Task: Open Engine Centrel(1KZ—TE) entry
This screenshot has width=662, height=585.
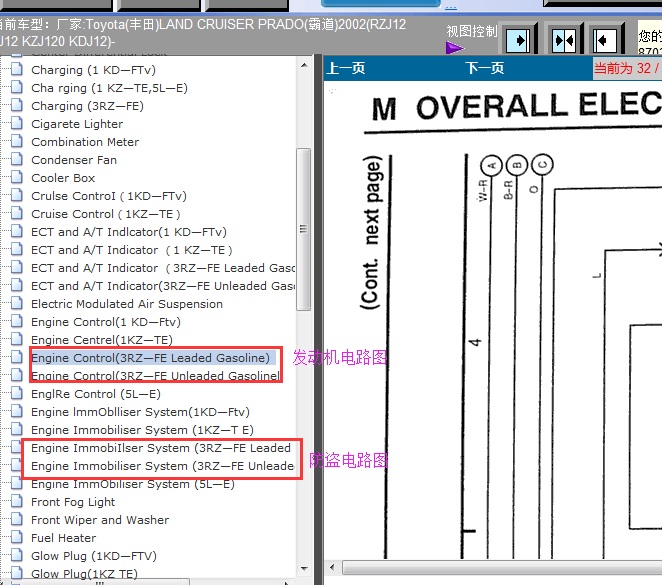Action: click(x=102, y=340)
